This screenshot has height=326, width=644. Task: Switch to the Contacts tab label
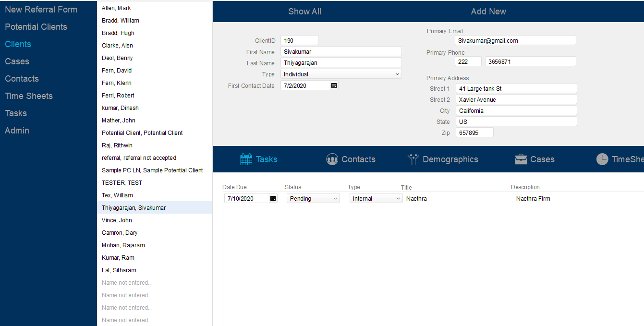tap(358, 159)
